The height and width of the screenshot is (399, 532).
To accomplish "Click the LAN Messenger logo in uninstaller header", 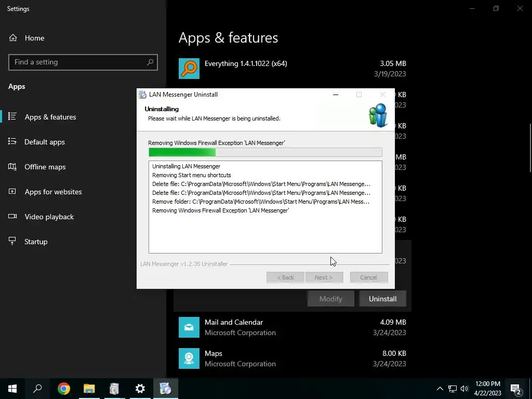I will tap(378, 116).
